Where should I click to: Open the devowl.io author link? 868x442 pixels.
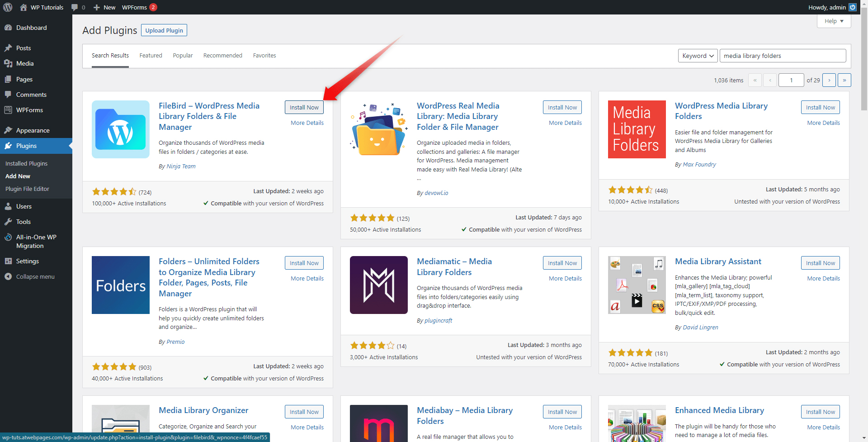tap(436, 193)
